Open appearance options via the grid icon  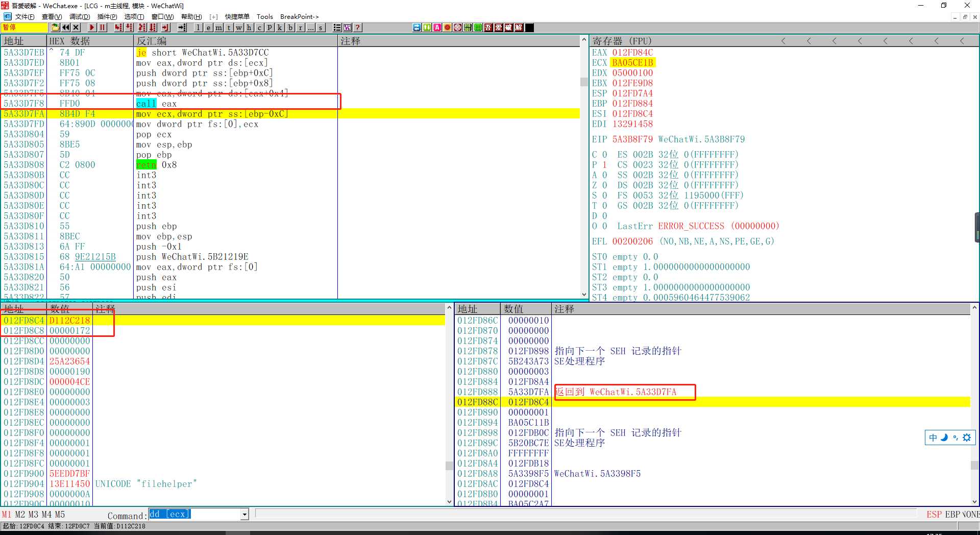(x=348, y=28)
